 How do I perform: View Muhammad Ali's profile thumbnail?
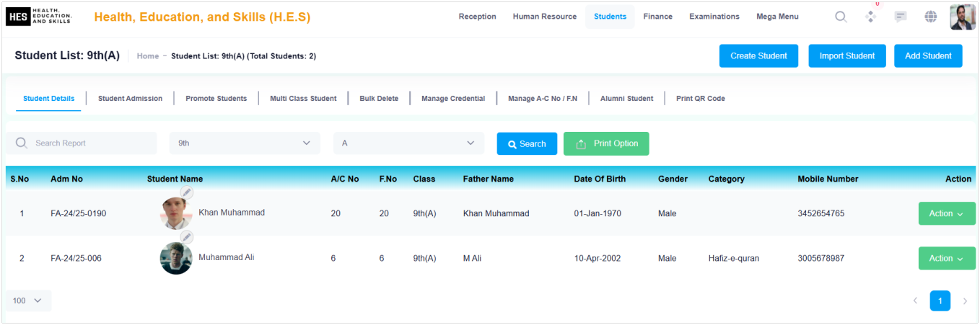coord(176,258)
